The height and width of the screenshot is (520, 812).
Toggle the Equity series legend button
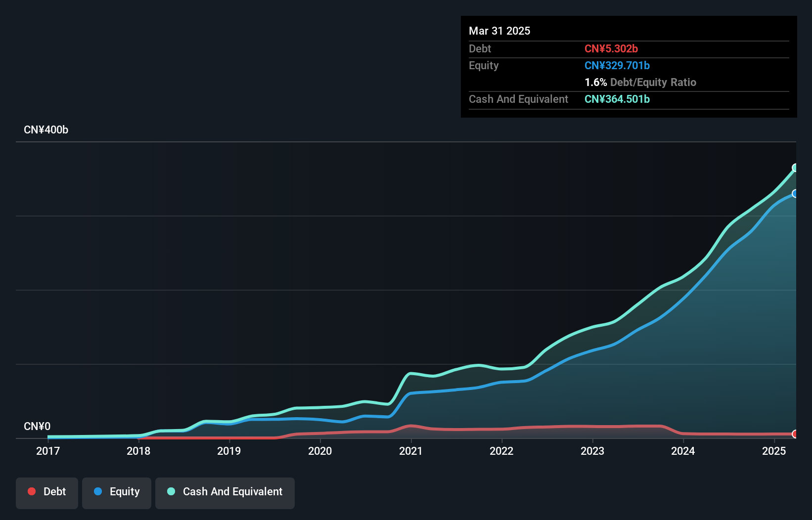117,492
